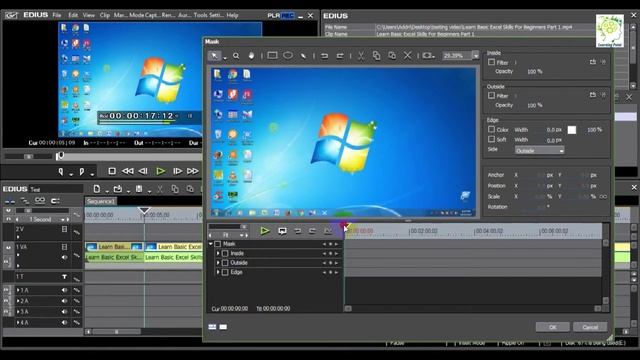Expand the Inside row in the keyframe tree
This screenshot has width=640, height=360.
218,253
